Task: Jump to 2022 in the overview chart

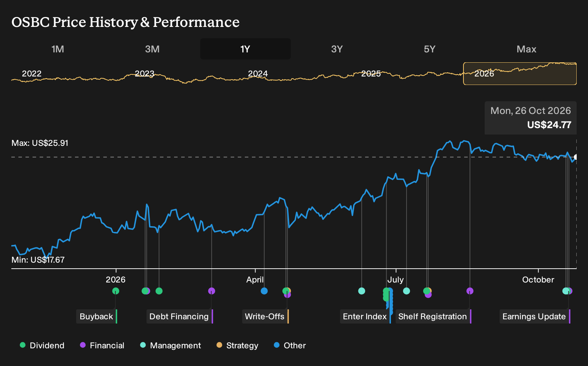Action: (x=32, y=74)
